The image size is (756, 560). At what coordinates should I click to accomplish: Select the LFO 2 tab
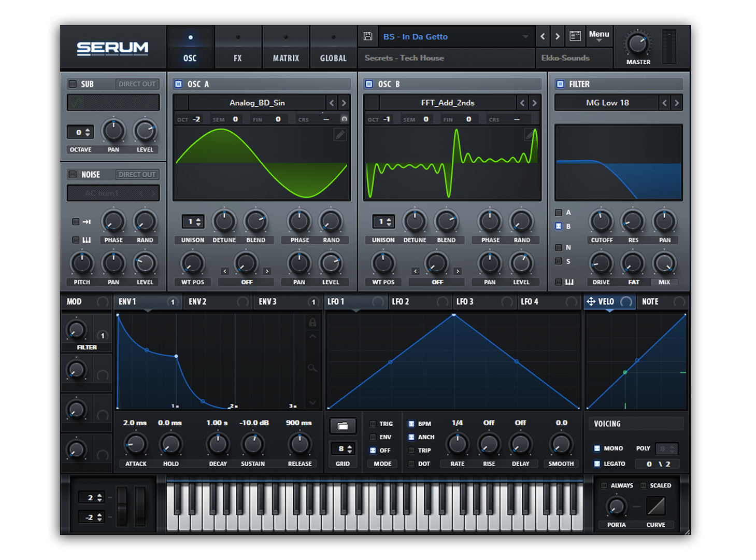(420, 301)
